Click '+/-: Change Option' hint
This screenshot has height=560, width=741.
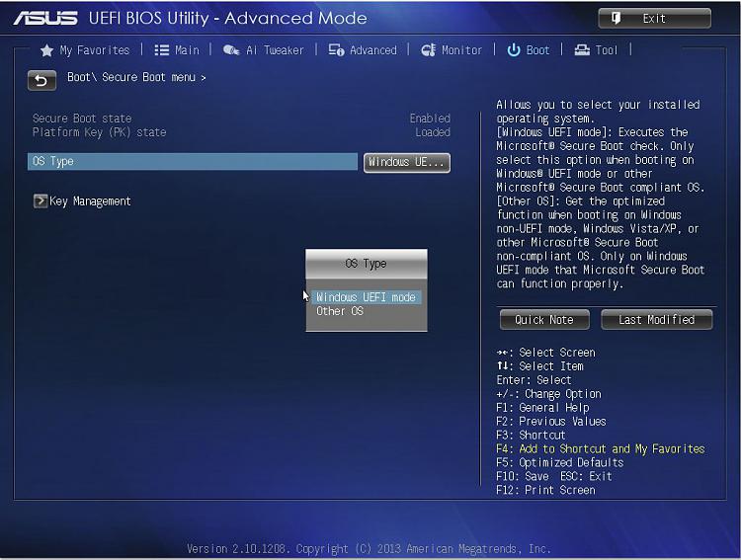tap(548, 394)
